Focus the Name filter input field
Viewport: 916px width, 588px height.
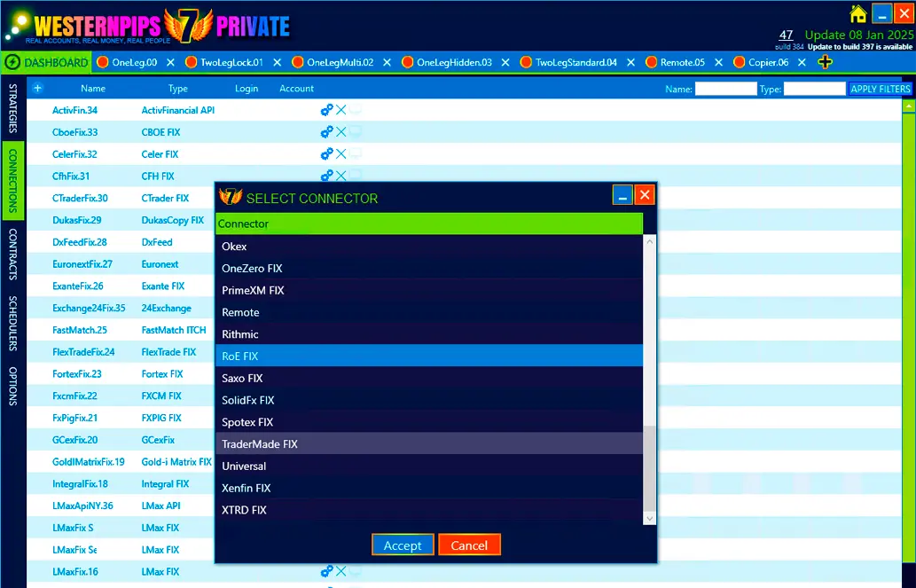[x=725, y=89]
